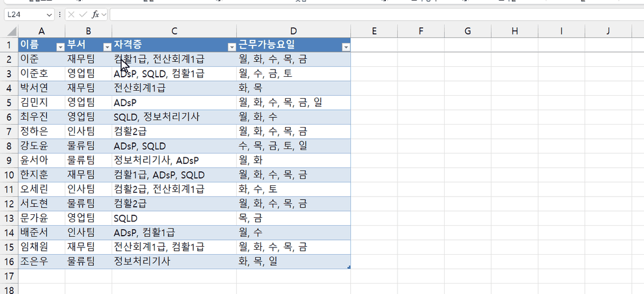Open the 자격증 column filter dropdown
644x294 pixels.
tap(231, 47)
